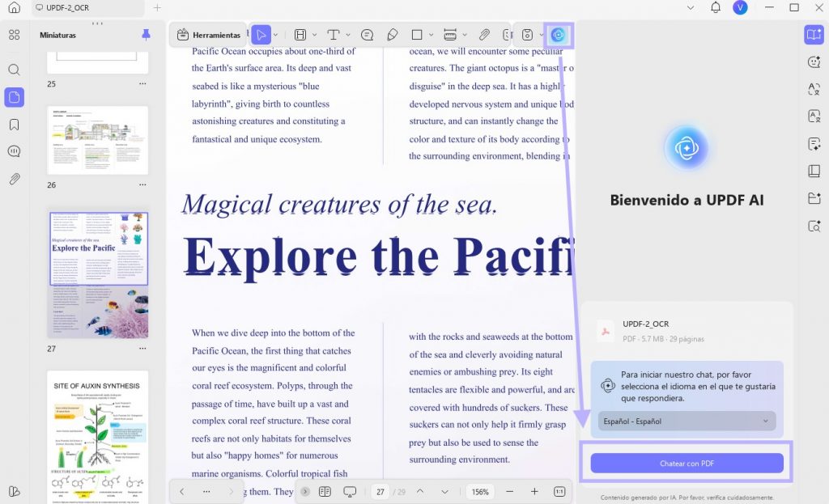Expand the highlight tool dropdown arrow
Screen dimensions: 829x504
click(x=315, y=35)
